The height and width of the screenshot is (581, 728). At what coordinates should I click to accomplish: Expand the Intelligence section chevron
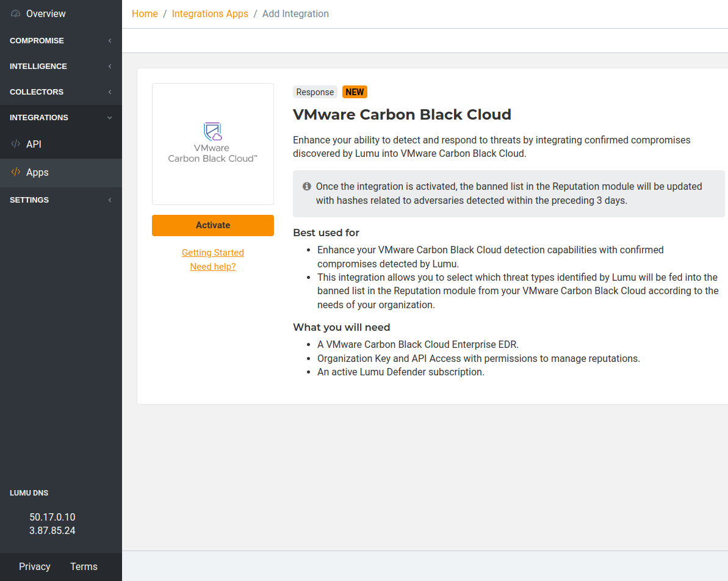pos(110,67)
